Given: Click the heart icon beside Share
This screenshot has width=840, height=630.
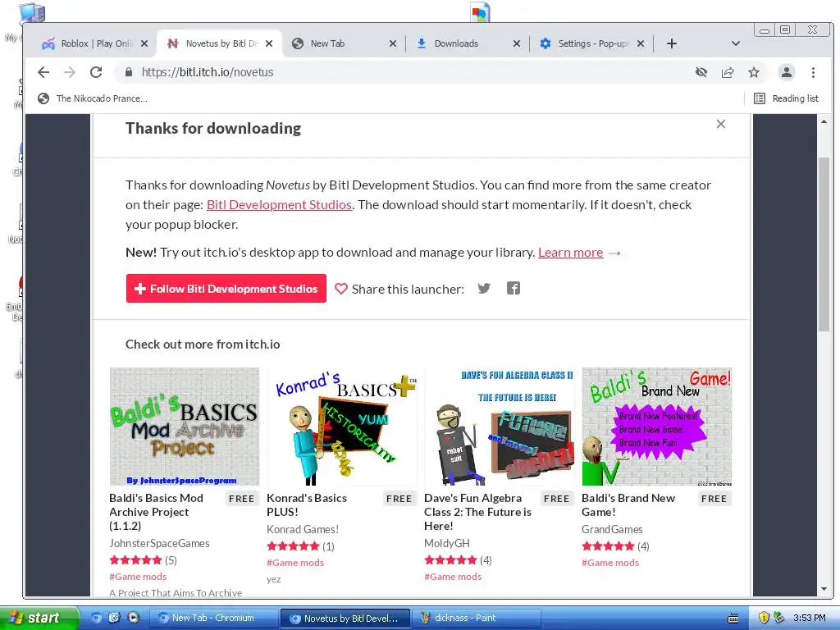Looking at the screenshot, I should pyautogui.click(x=340, y=289).
